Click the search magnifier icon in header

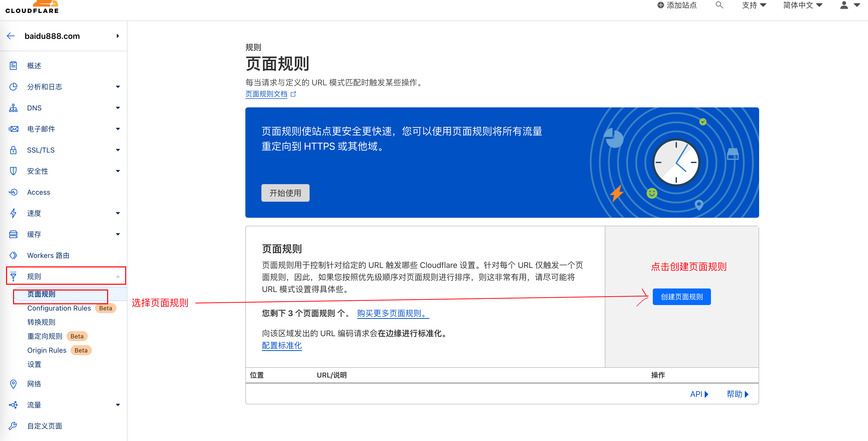[719, 5]
